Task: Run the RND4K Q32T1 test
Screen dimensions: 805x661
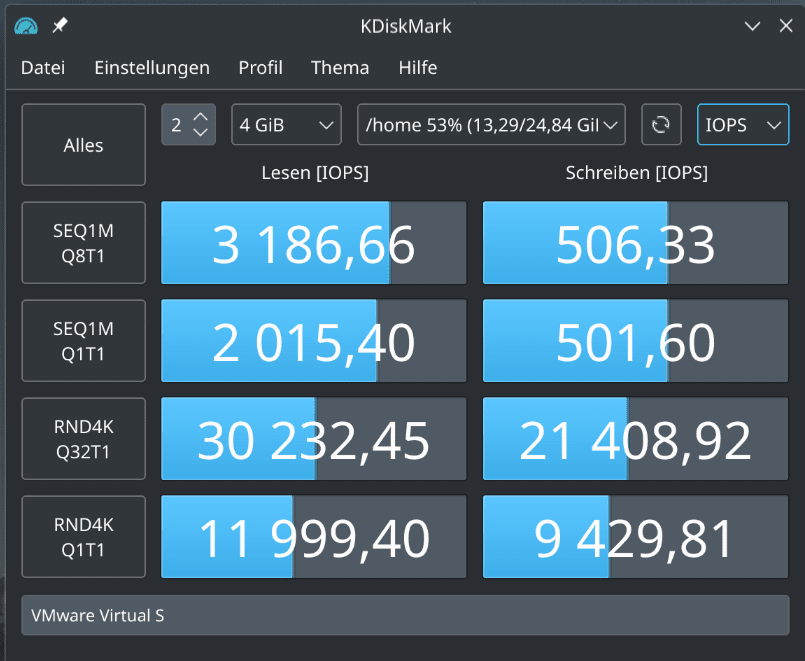Action: click(x=84, y=439)
